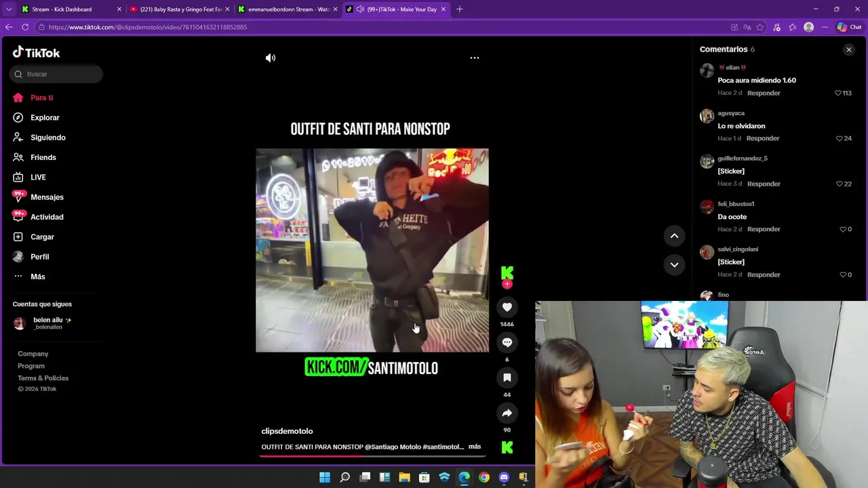Viewport: 868px width, 488px height.
Task: Like elian's comment with 113 likes
Action: tap(838, 93)
